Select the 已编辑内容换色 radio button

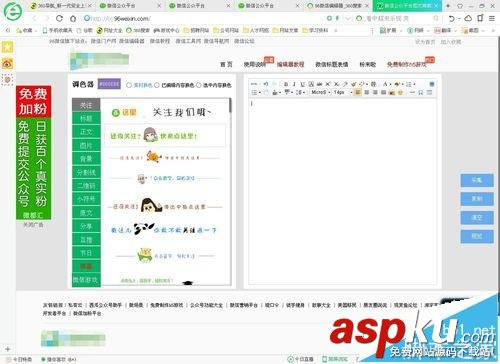[x=157, y=85]
